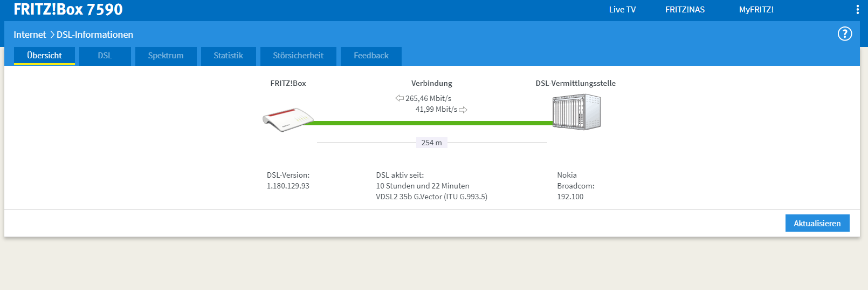Open the MyFRITZ! link
868x290 pixels.
point(756,10)
